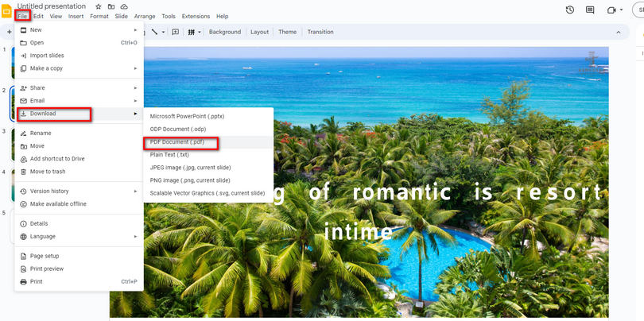Open the Extensions menu
This screenshot has height=321, width=644.
[x=196, y=17]
